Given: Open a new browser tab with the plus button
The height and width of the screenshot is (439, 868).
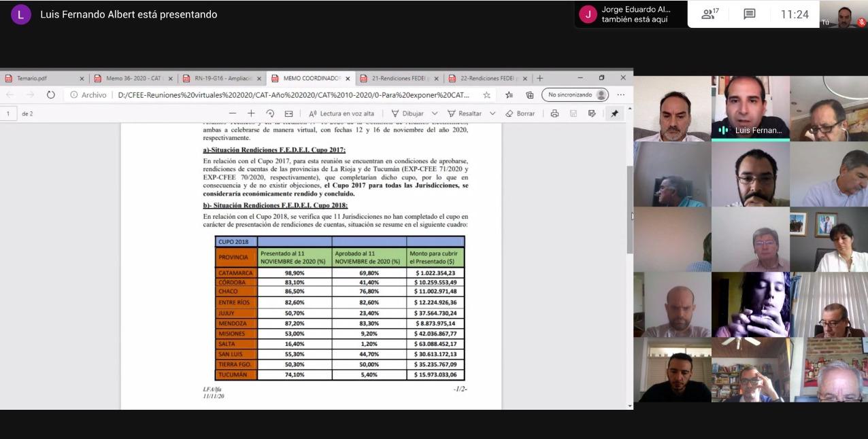Looking at the screenshot, I should pyautogui.click(x=540, y=78).
